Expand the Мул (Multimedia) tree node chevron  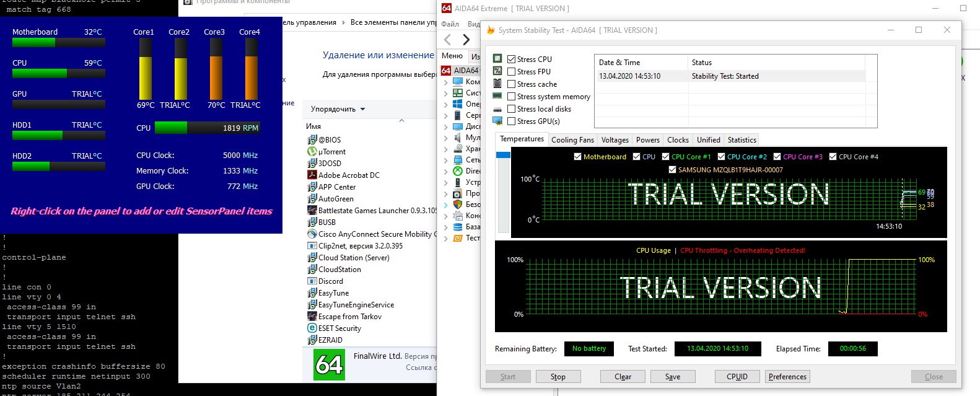coord(445,137)
